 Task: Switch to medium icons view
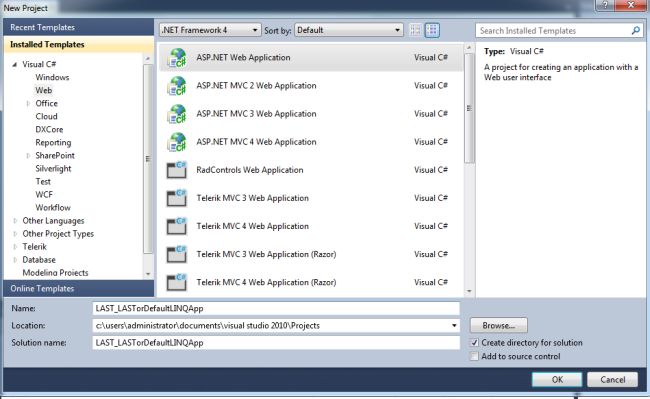432,30
